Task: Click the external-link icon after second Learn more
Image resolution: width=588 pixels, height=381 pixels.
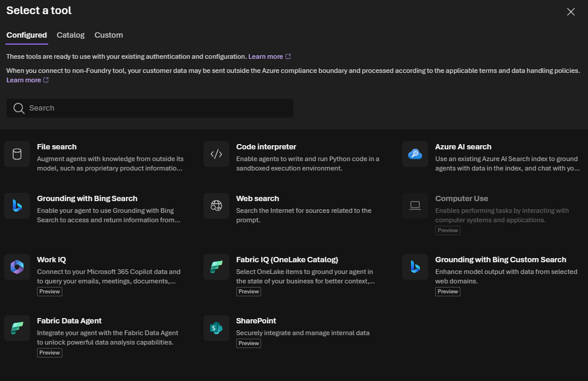Action: (x=46, y=80)
